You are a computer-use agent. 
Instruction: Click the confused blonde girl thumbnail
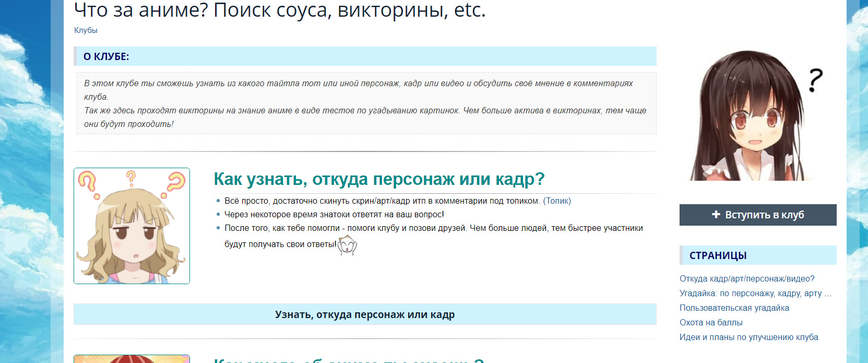132,226
